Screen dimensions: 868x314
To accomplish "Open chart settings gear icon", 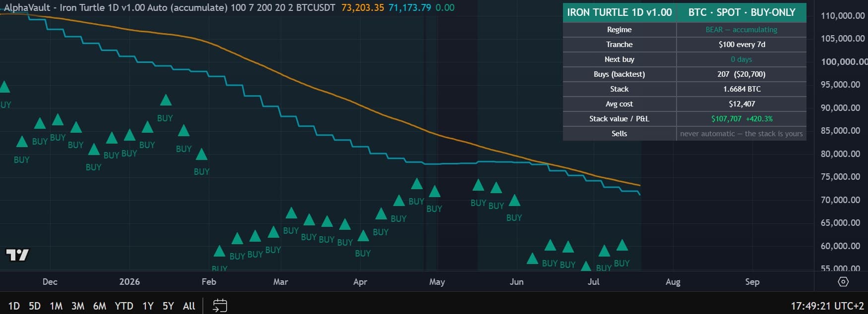I will [x=843, y=282].
